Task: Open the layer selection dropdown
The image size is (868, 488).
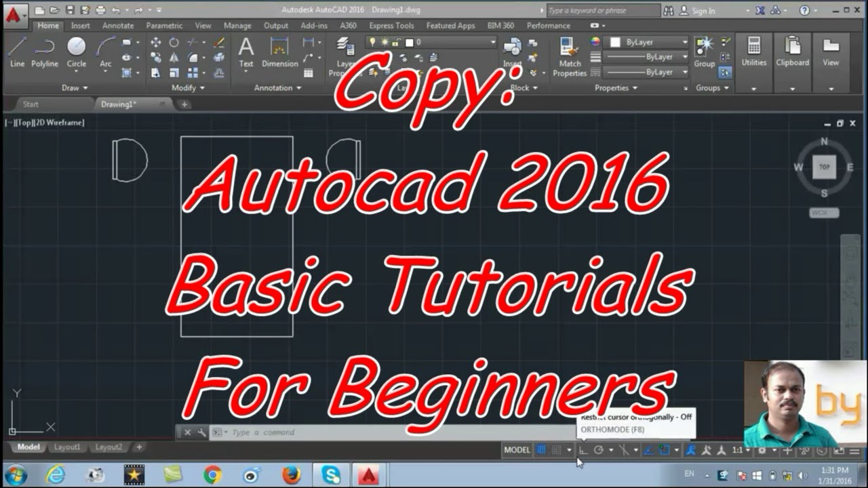Action: pyautogui.click(x=431, y=42)
